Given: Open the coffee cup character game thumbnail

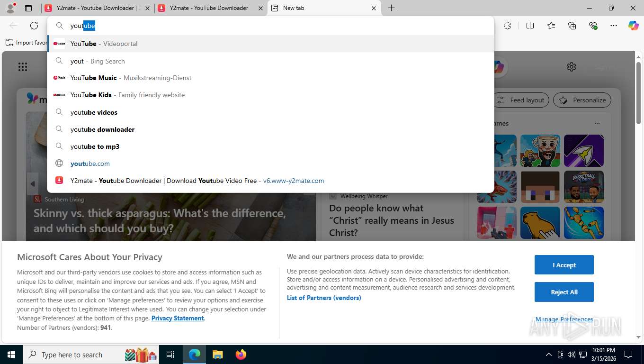Looking at the screenshot, I should click(540, 151).
